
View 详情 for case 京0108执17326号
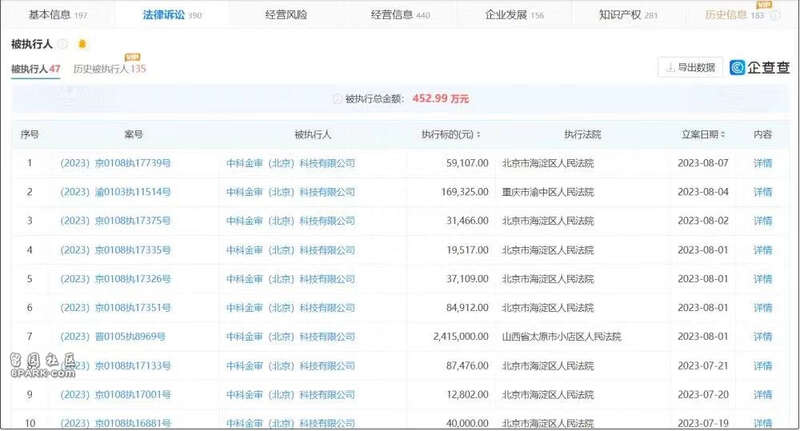tap(763, 279)
